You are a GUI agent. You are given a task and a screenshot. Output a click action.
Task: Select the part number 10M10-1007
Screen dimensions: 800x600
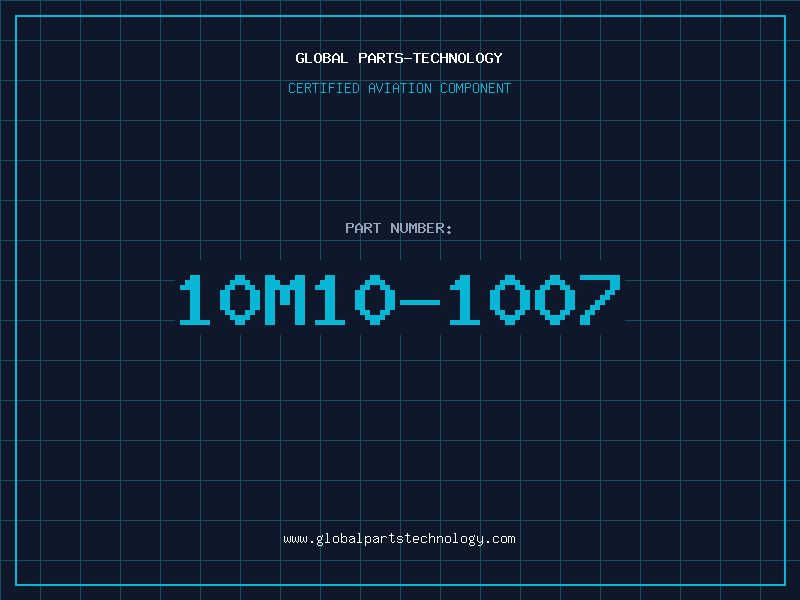click(x=399, y=299)
